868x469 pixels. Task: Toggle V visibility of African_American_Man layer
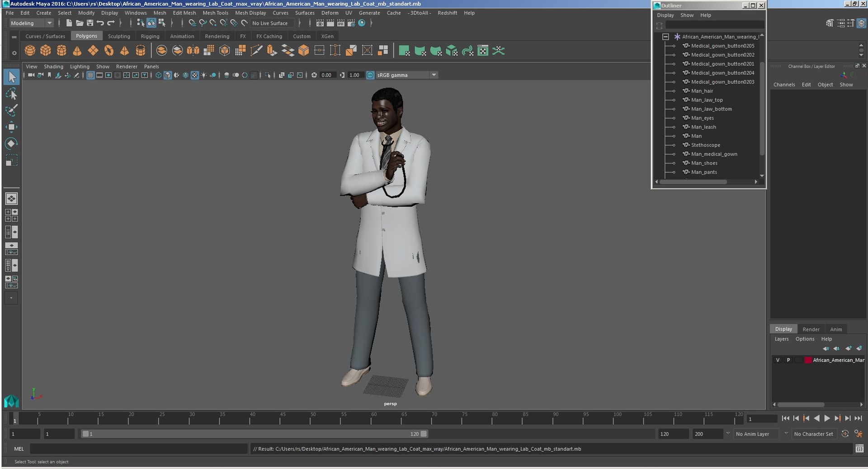coord(778,360)
